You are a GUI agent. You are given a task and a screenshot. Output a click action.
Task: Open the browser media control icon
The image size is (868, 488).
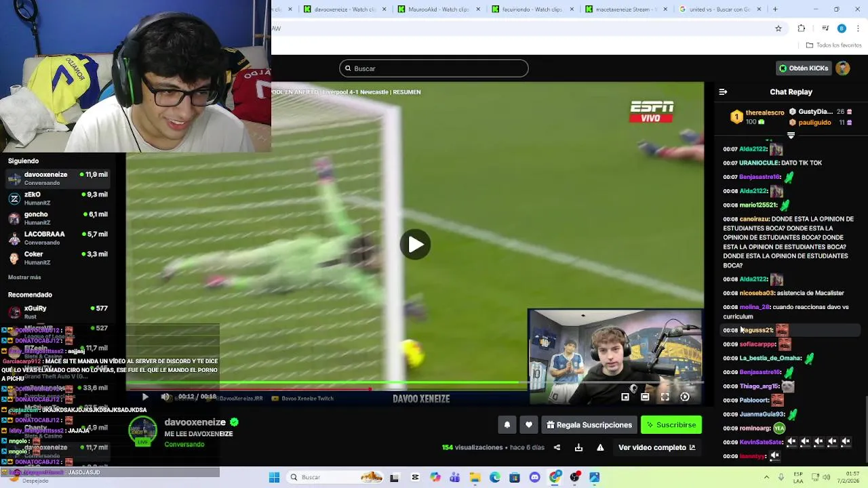[x=825, y=28]
